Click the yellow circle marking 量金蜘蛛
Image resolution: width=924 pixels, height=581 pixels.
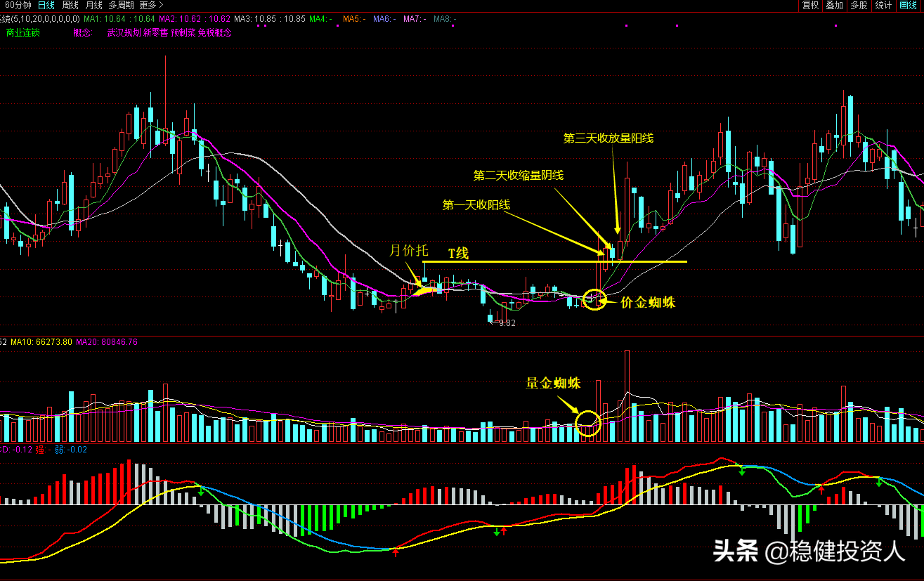587,422
